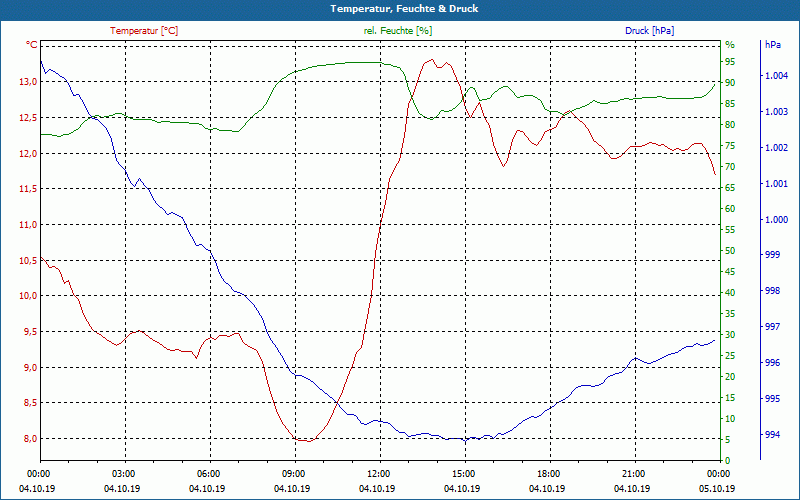Click the 15:00 time axis label
Viewport: 800px width, 500px height.
462,473
